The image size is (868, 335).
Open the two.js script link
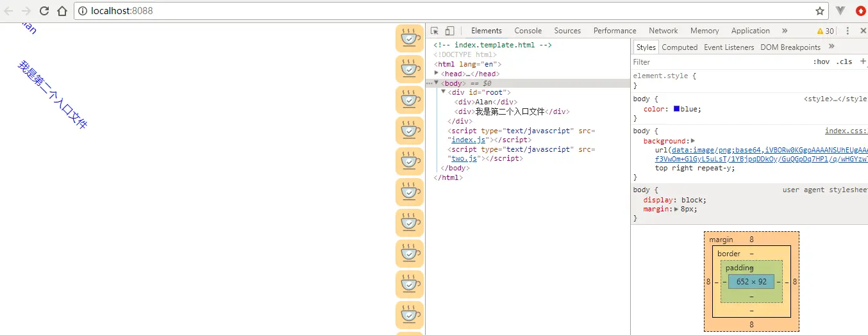[x=464, y=158]
